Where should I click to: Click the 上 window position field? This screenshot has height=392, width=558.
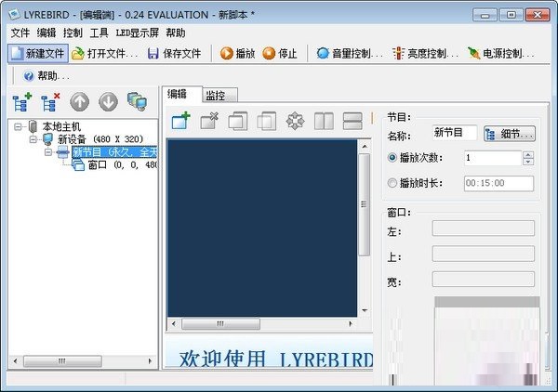click(484, 254)
